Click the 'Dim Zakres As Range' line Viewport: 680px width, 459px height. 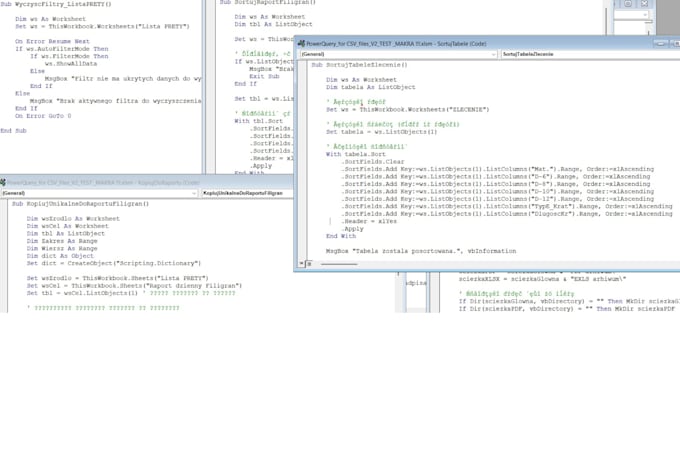[x=62, y=241]
